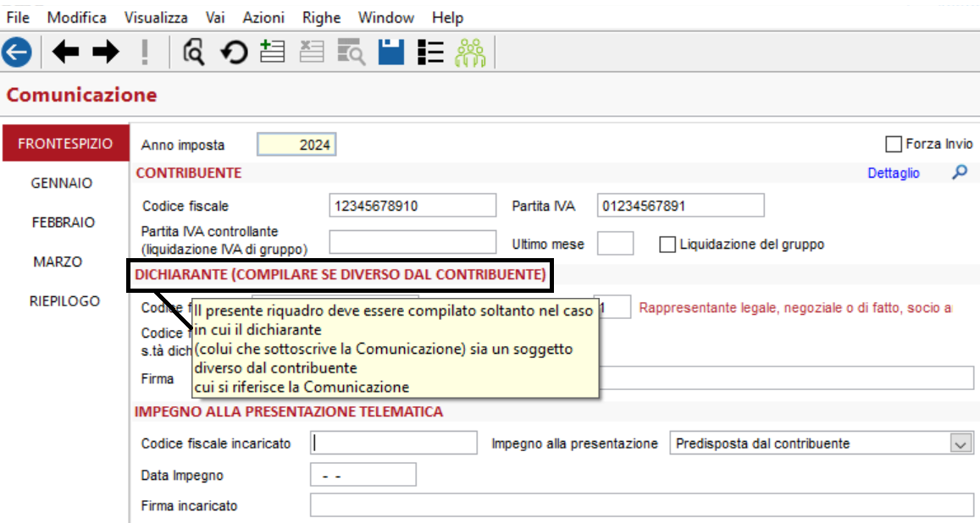Click the Dettaglio link
The height and width of the screenshot is (523, 980).
click(x=893, y=173)
